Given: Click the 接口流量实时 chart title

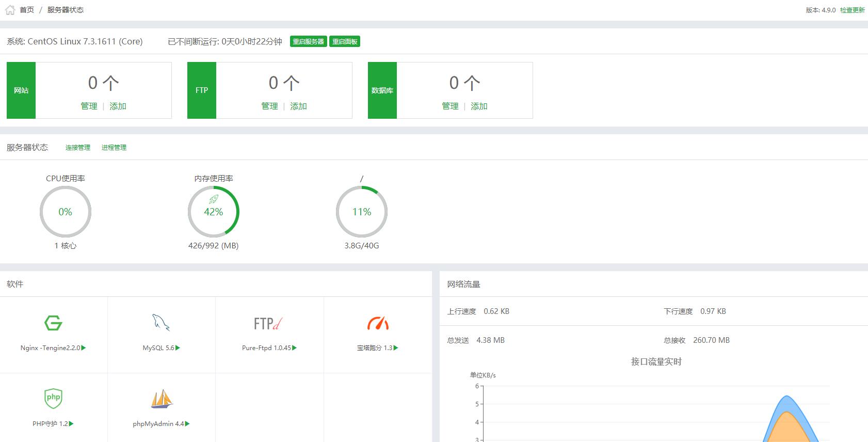Looking at the screenshot, I should coord(656,362).
